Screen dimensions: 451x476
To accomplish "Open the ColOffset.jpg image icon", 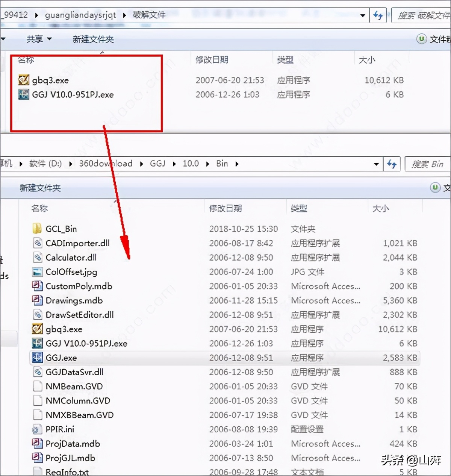I will (37, 271).
